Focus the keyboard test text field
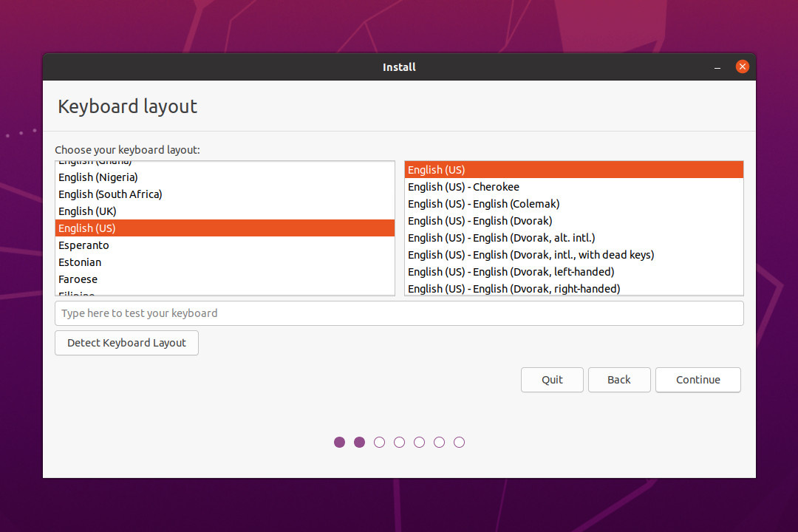The width and height of the screenshot is (798, 532). pos(399,313)
